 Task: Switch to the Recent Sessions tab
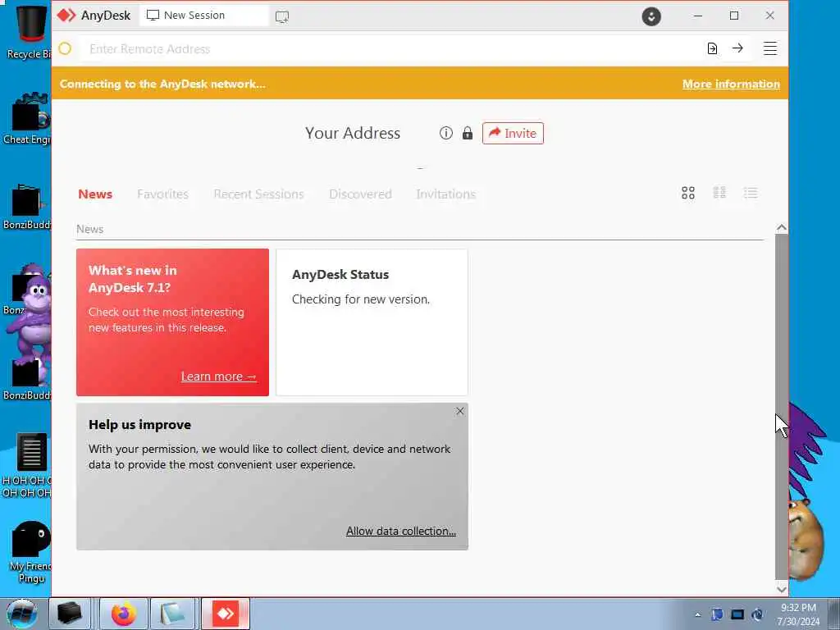tap(258, 194)
